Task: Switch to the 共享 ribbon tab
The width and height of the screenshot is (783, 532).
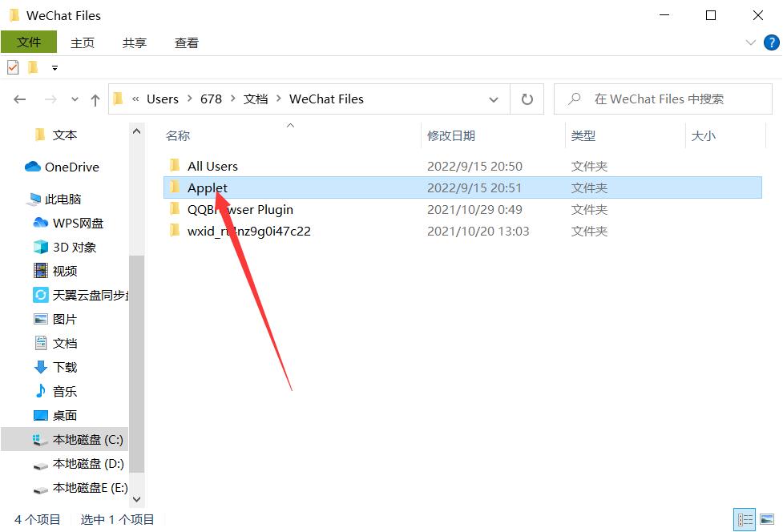Action: click(x=135, y=43)
